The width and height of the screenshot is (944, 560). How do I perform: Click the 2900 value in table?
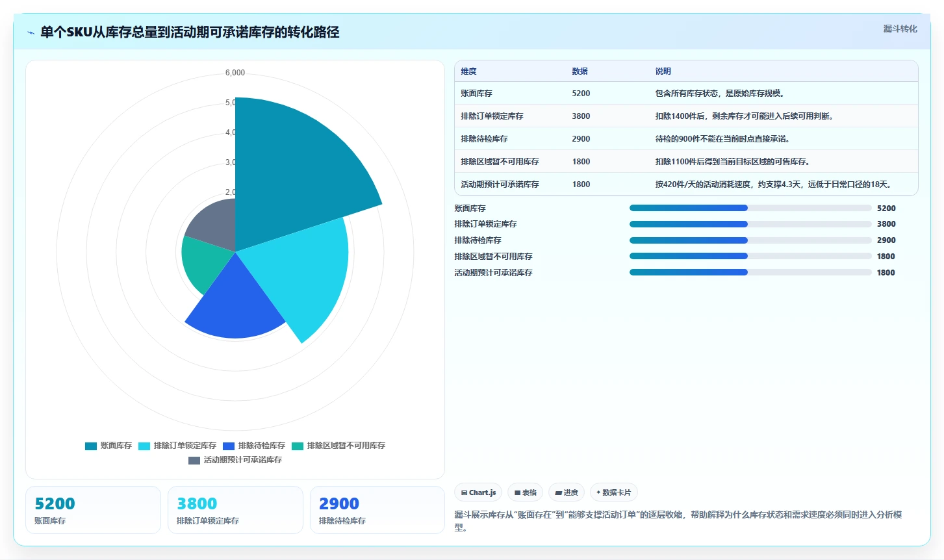(581, 139)
